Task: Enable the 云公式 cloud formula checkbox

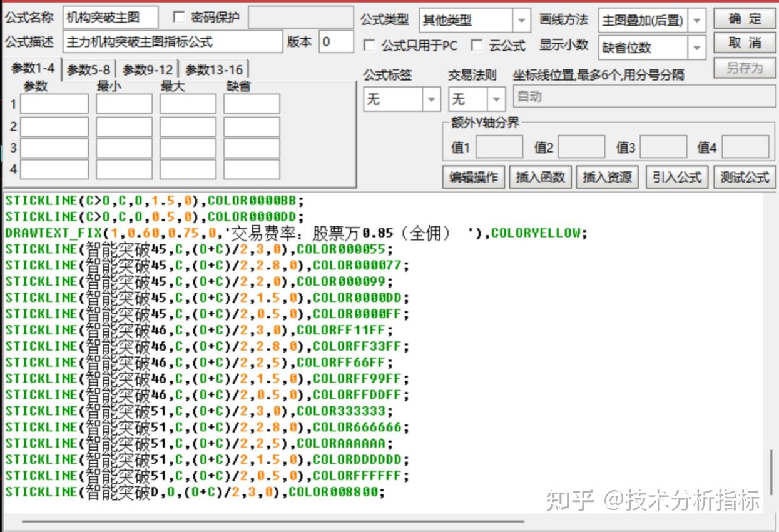Action: point(477,46)
